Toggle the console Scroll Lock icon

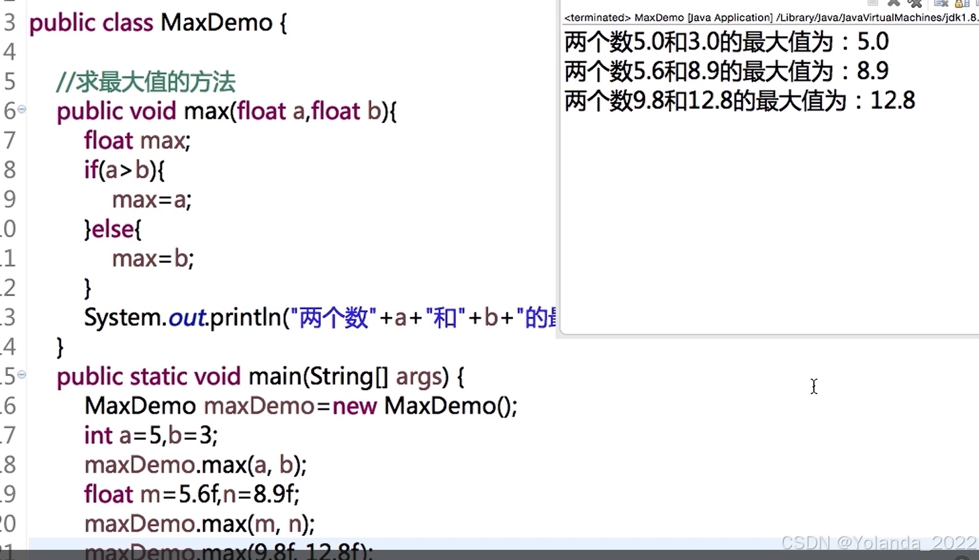[x=962, y=3]
